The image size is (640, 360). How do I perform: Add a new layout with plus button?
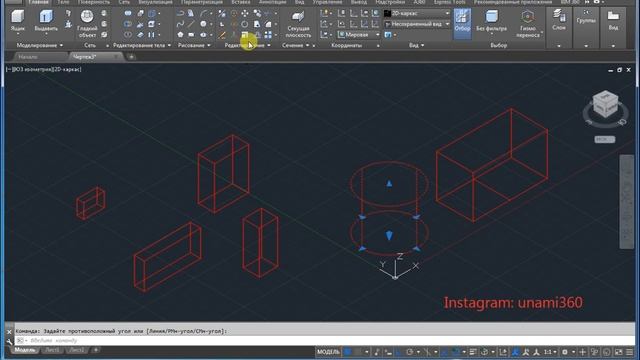click(x=96, y=350)
